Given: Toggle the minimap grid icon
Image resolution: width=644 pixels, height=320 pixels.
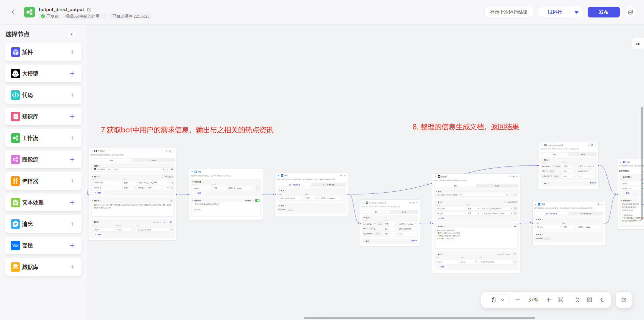Looking at the screenshot, I should pos(590,300).
